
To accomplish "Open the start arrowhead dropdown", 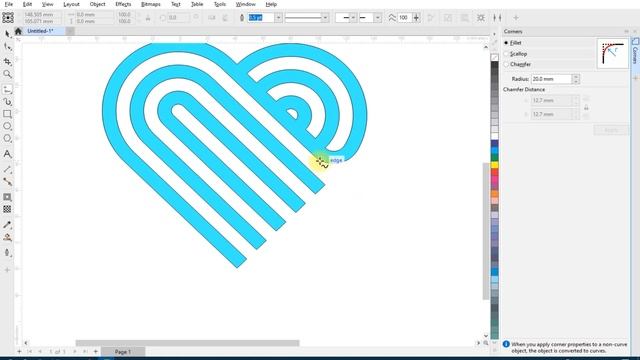I will point(353,18).
